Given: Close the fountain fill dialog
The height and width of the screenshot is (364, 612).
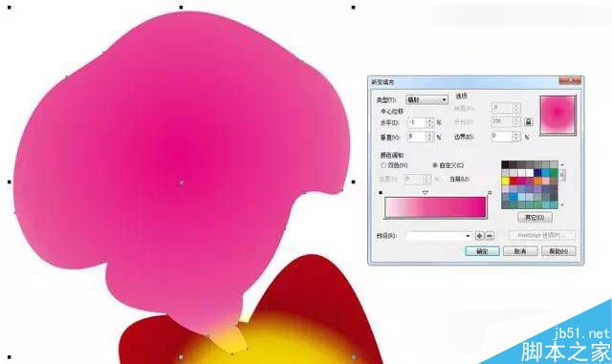Looking at the screenshot, I should pos(570,81).
